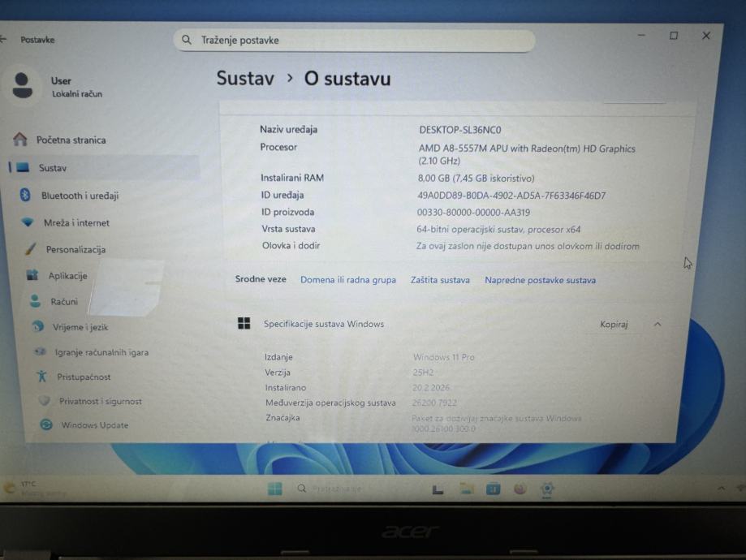The height and width of the screenshot is (560, 746).
Task: Open the Privatnost i sigurnost shield icon
Action: [45, 401]
